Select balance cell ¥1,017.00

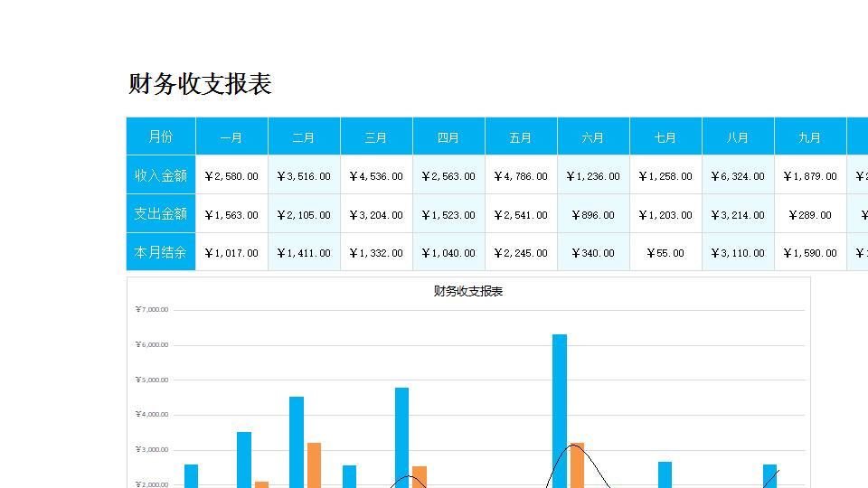[232, 252]
